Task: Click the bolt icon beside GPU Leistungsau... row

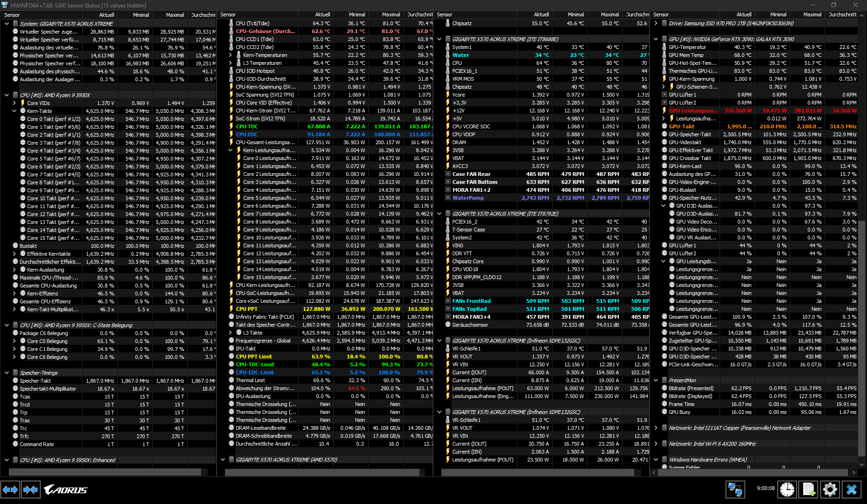Action: 664,111
